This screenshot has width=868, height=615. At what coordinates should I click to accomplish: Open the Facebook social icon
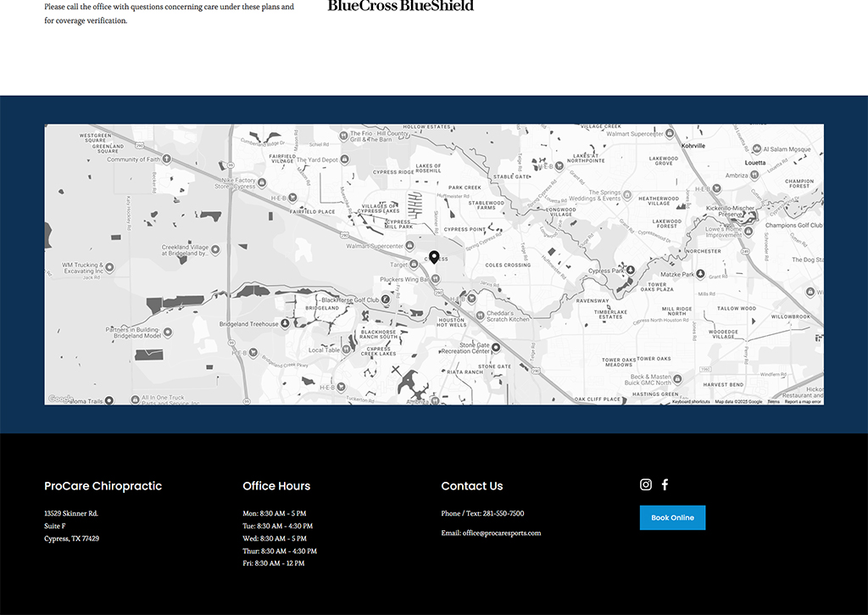click(x=665, y=484)
